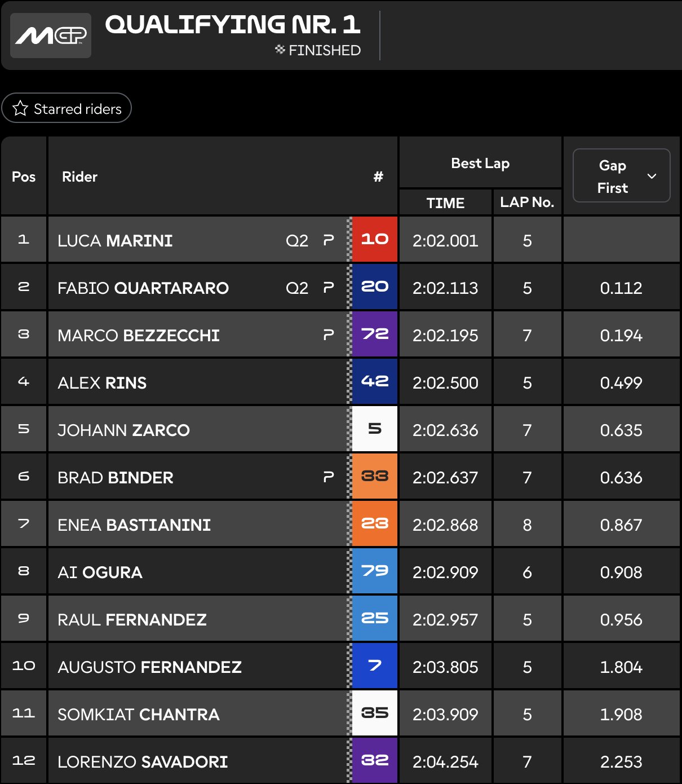
Task: Select the Best Lap column header
Action: [x=480, y=164]
